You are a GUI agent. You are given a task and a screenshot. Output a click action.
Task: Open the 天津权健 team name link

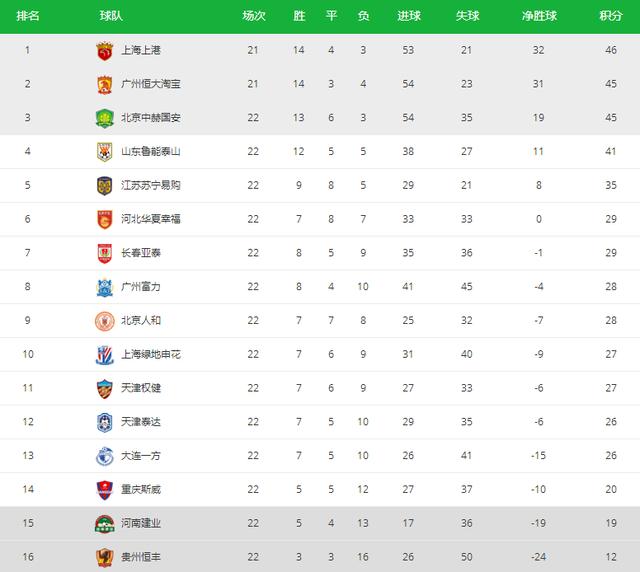[141, 388]
